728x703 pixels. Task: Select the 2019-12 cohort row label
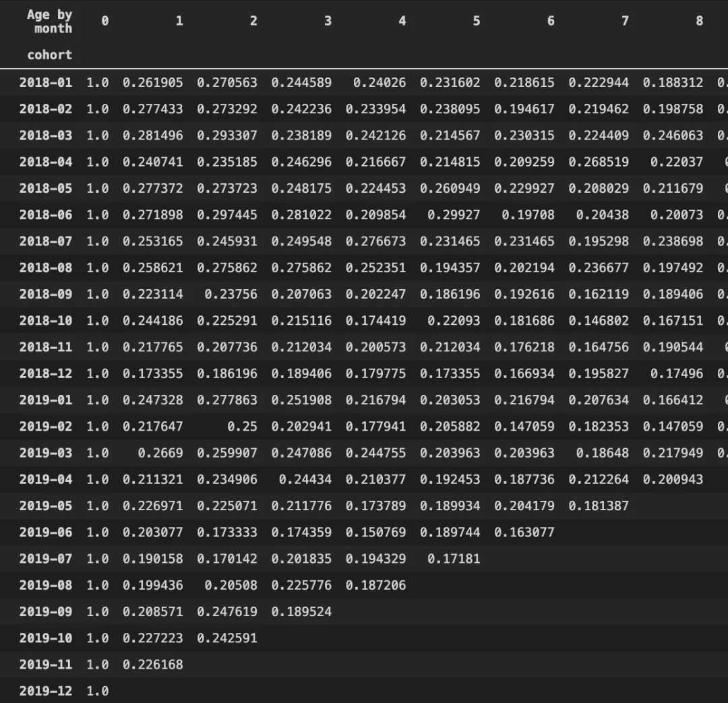[46, 691]
